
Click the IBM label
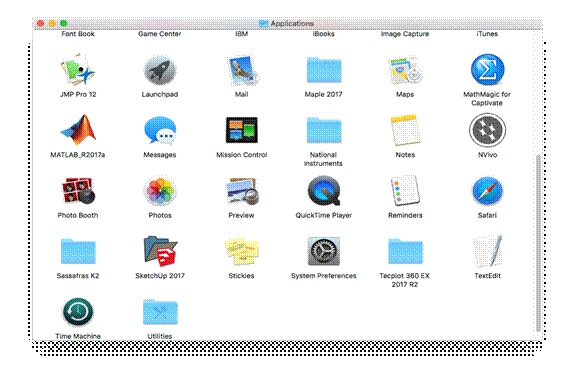242,34
